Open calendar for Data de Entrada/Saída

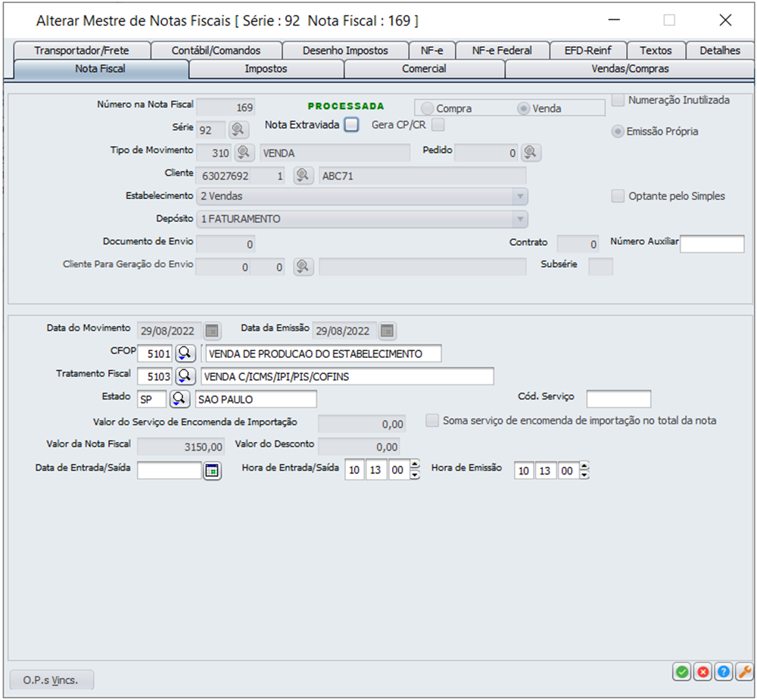coord(212,470)
